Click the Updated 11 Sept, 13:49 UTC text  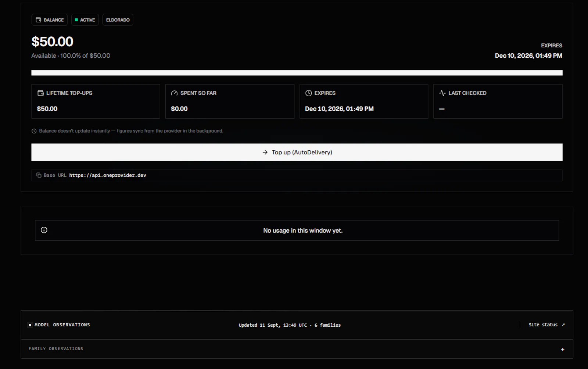pyautogui.click(x=273, y=325)
